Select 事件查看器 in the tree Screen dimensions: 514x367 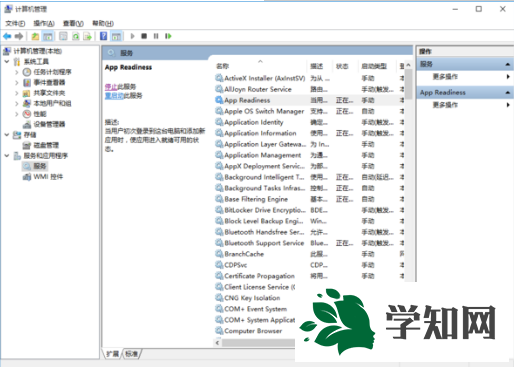(49, 82)
